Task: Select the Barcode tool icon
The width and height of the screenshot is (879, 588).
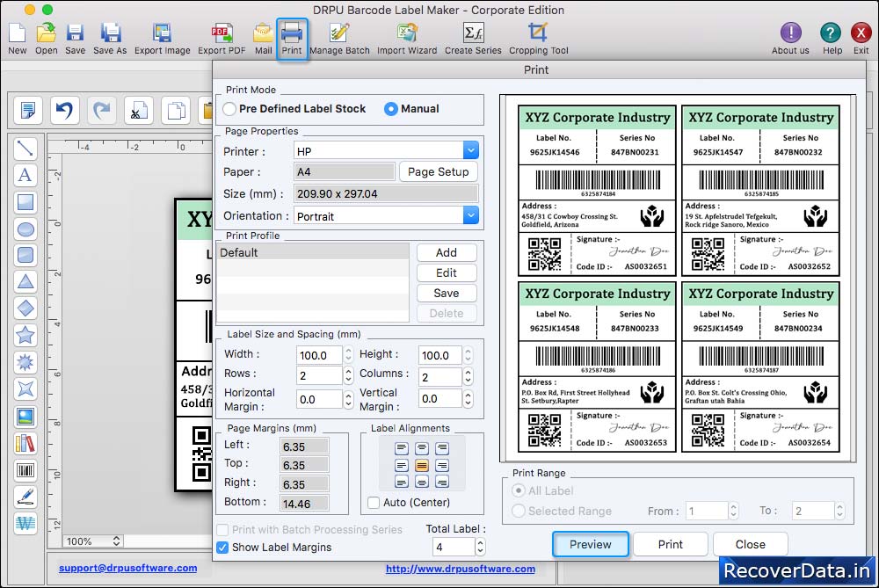Action: pos(25,469)
